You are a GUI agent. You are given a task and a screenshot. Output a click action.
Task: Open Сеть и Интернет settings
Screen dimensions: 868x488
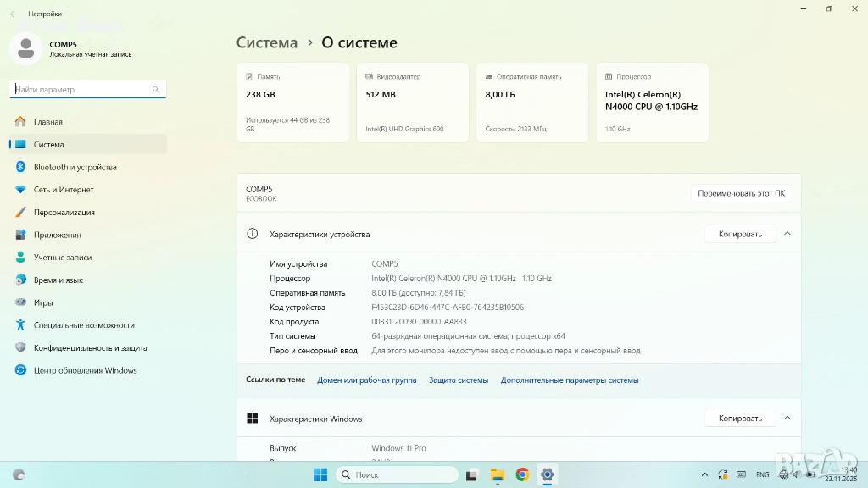tap(64, 190)
